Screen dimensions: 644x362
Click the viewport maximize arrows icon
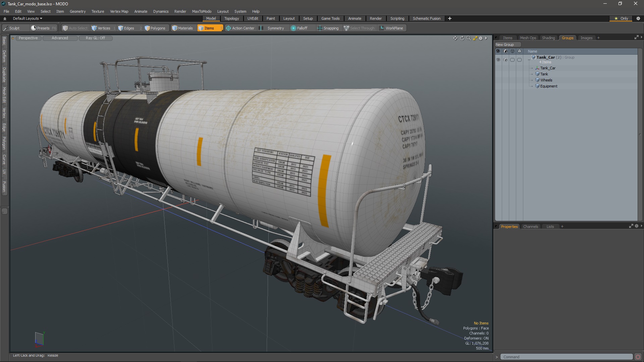click(475, 38)
